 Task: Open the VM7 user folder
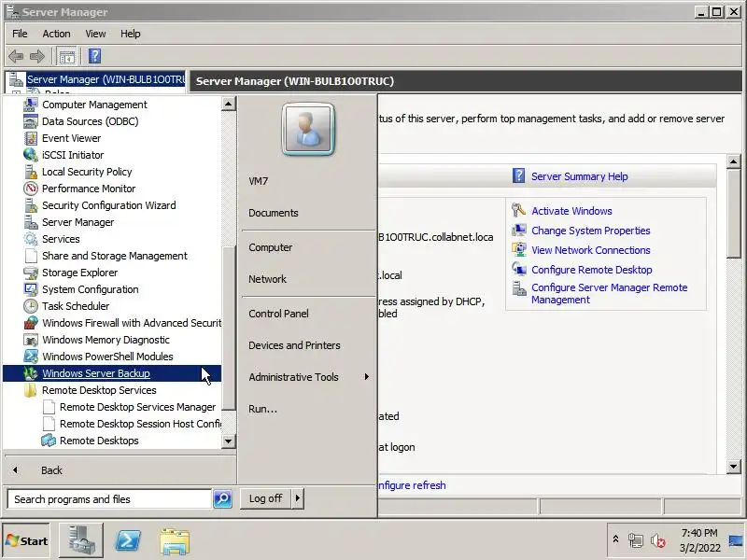259,181
